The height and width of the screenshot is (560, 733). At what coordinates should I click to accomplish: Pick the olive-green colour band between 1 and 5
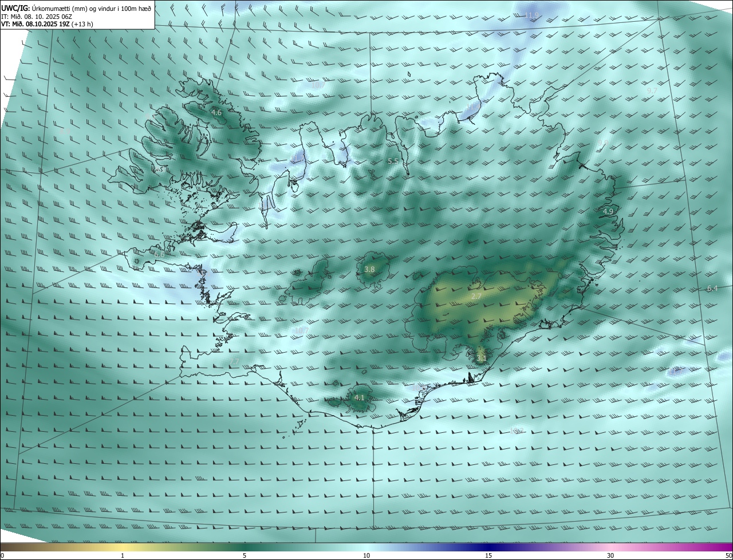point(183,547)
